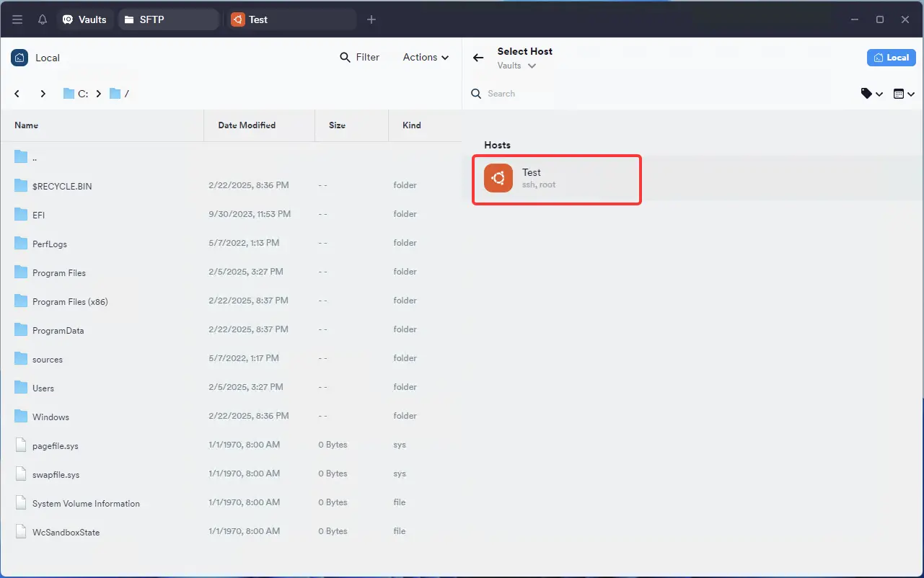Image resolution: width=924 pixels, height=578 pixels.
Task: Click the host Search field
Action: coord(649,94)
